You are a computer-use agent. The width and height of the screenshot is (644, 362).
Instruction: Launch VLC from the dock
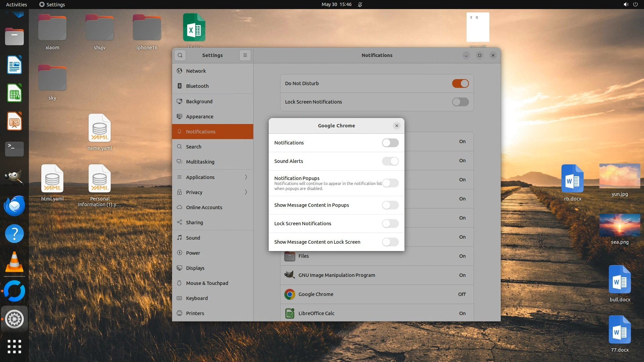point(14,262)
